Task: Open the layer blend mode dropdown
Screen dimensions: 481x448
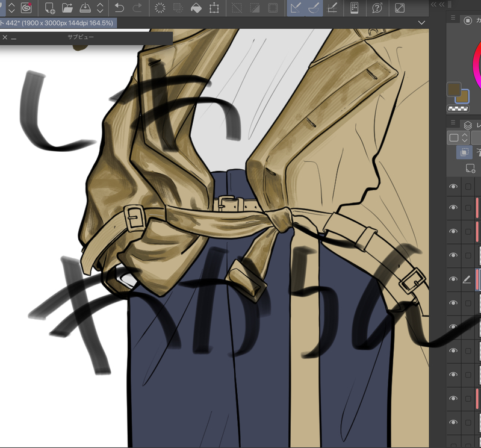Action: (x=458, y=137)
